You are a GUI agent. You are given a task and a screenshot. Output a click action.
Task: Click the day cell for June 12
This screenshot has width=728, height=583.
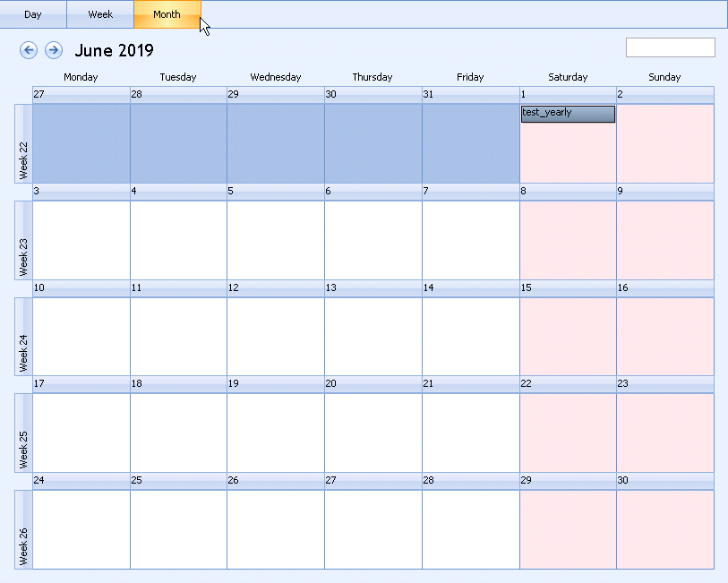tap(276, 337)
